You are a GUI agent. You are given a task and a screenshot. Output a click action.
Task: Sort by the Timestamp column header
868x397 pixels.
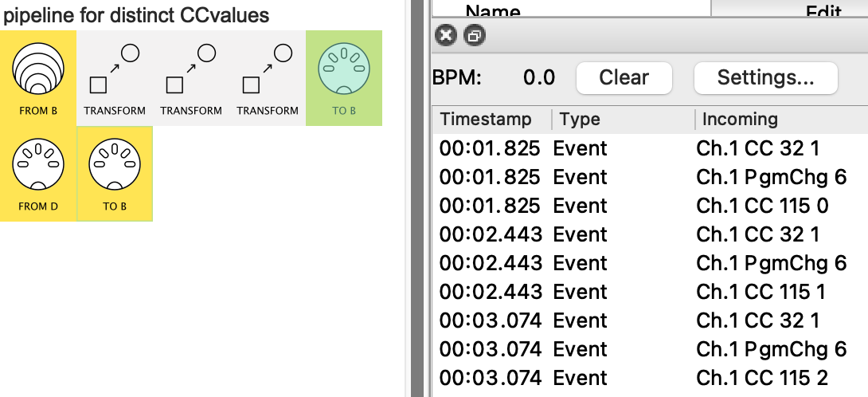(486, 120)
